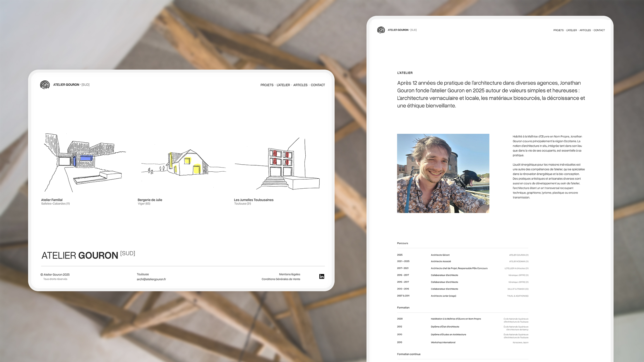Open PROJETS in the home page navigation
This screenshot has width=644, height=362.
click(267, 85)
